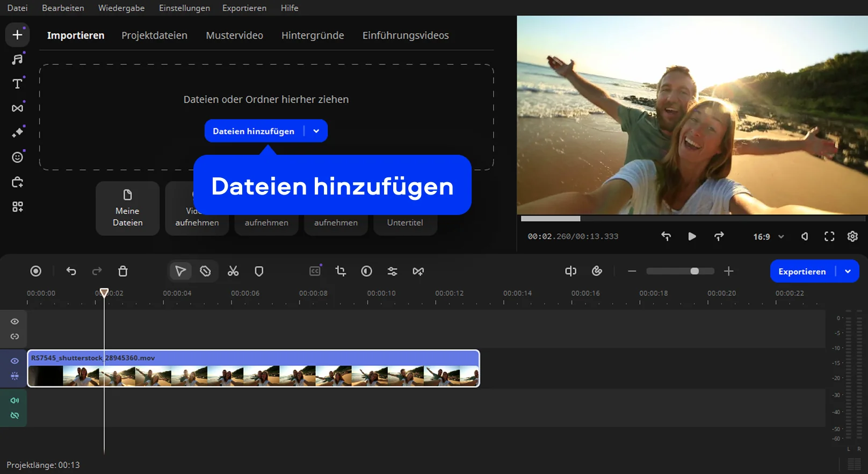Open the audio music panel in sidebar
868x474 pixels.
tap(17, 60)
